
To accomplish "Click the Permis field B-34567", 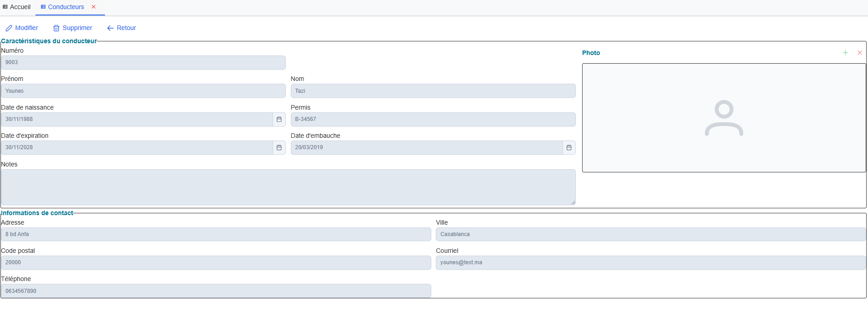I will tap(433, 119).
